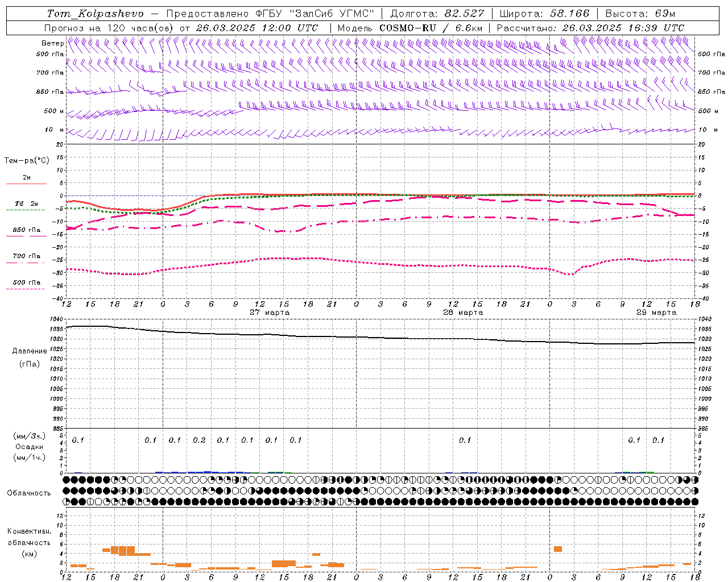
Task: Select the forecast start time '26.03.2025 12:00 UTC'
Action: point(257,28)
